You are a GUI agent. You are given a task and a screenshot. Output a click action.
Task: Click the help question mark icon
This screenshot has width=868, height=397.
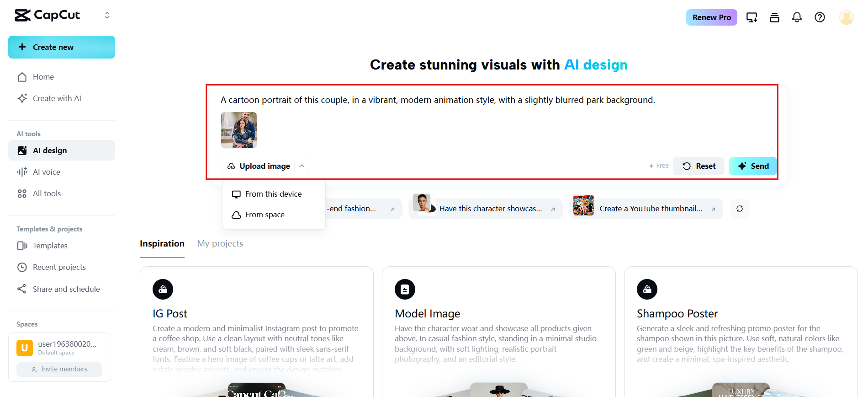click(x=820, y=17)
